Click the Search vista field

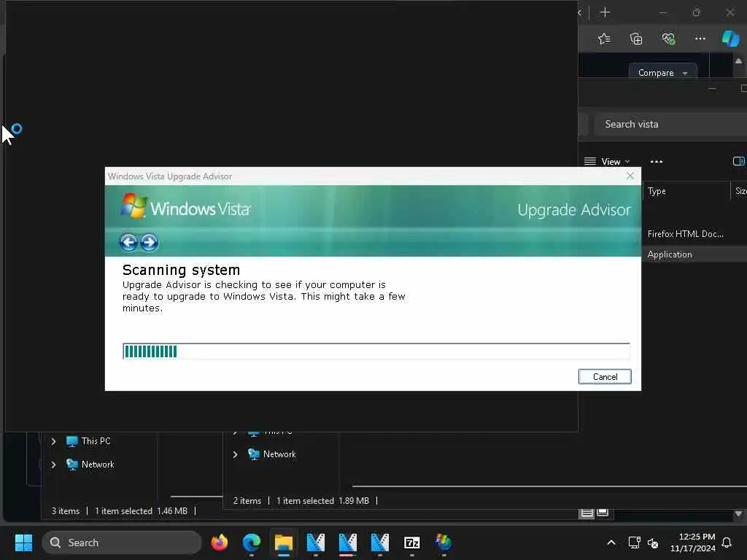coord(671,124)
